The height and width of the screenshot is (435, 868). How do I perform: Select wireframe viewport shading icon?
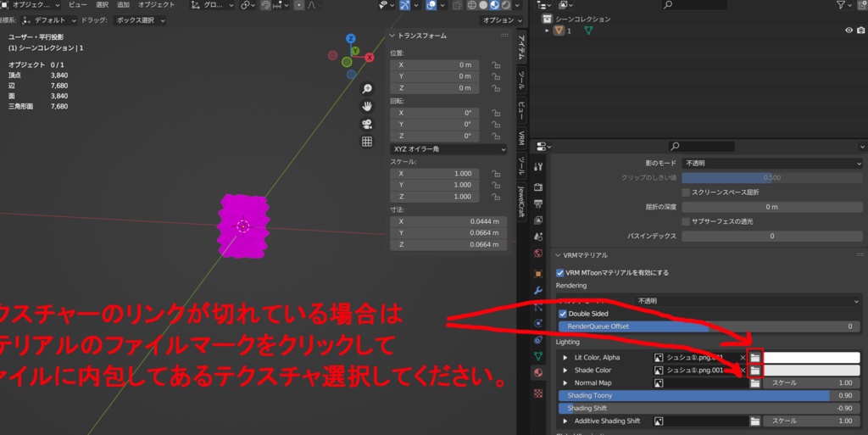click(x=471, y=5)
